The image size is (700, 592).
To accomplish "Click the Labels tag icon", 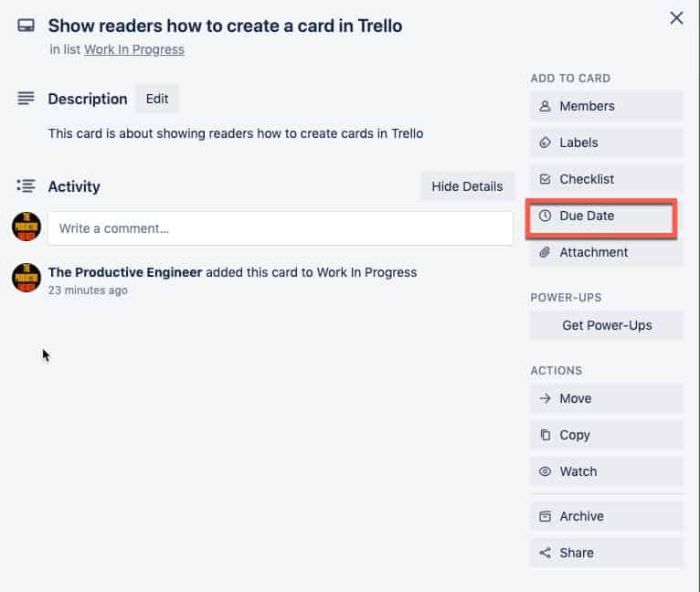I will point(545,143).
